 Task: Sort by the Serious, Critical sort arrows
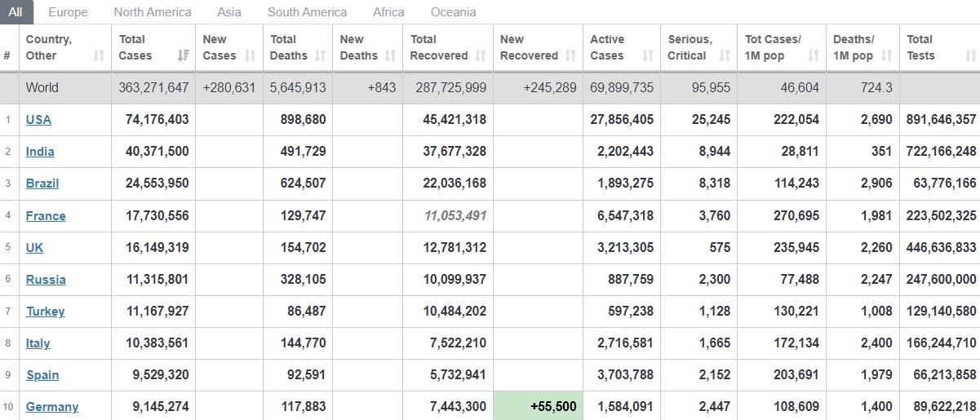725,56
